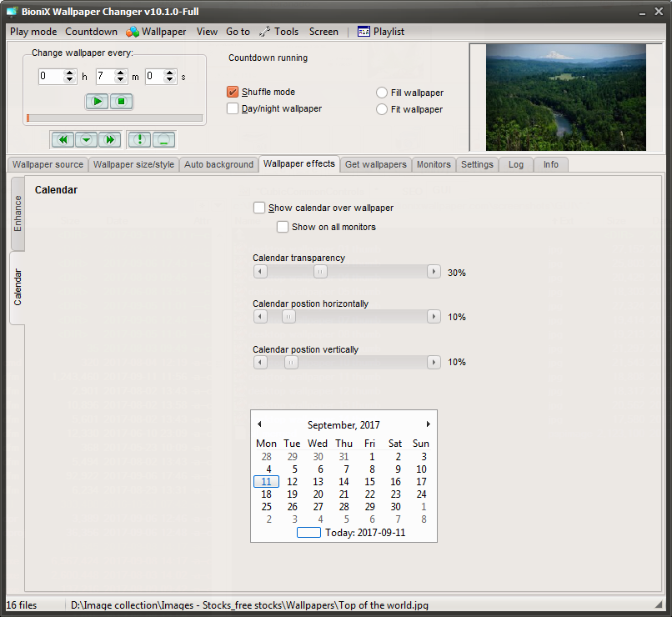
Task: Select the vertical Enhance side tab
Action: (18, 213)
